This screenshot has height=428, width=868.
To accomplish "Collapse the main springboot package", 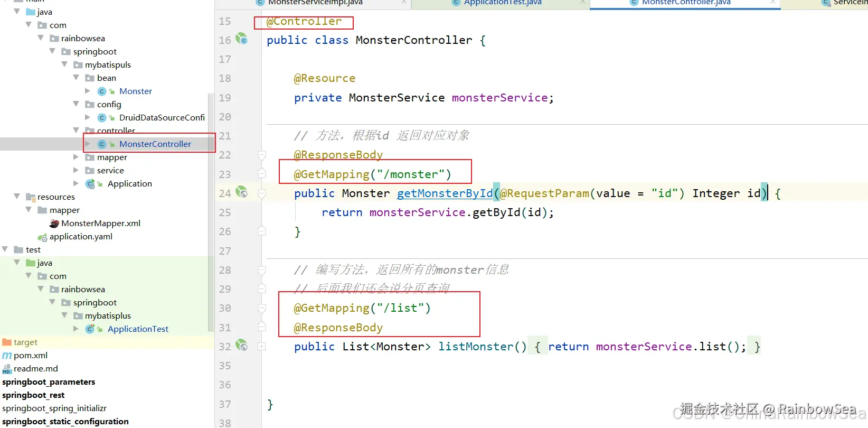I will (x=52, y=51).
